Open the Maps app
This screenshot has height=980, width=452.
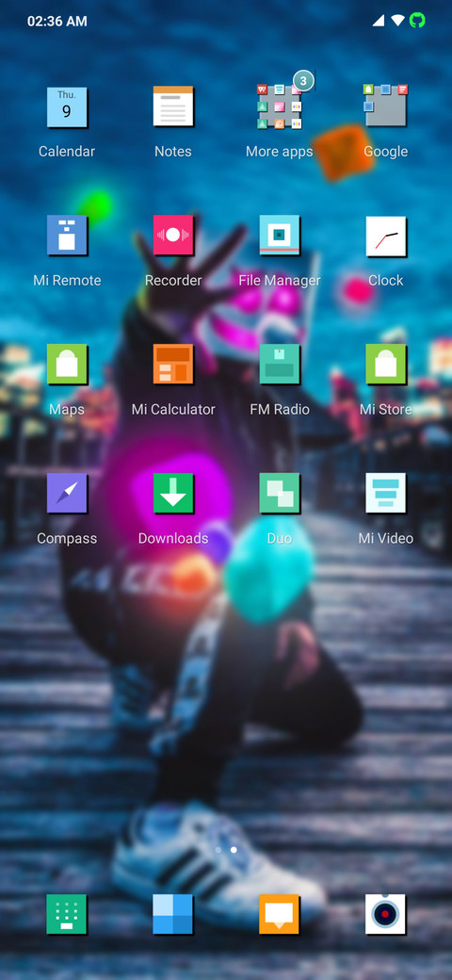(67, 365)
